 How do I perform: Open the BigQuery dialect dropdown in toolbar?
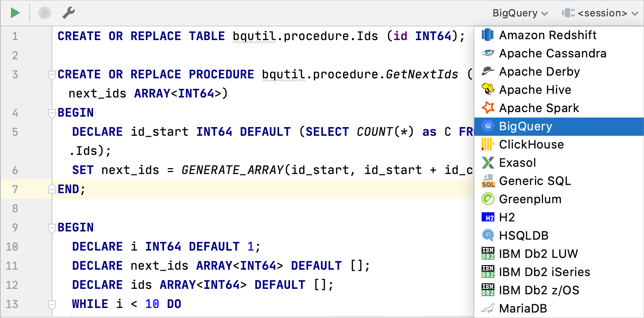(520, 13)
